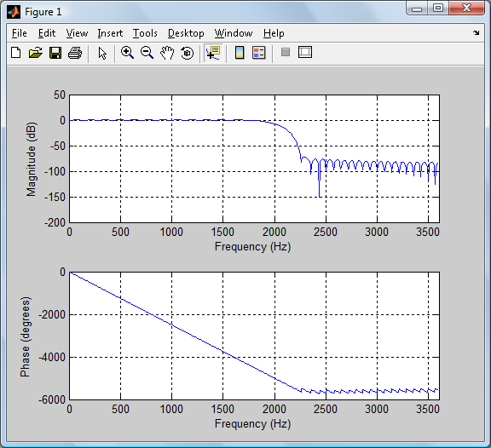This screenshot has width=491, height=448.
Task: Expand the Desktop menu
Action: click(186, 33)
